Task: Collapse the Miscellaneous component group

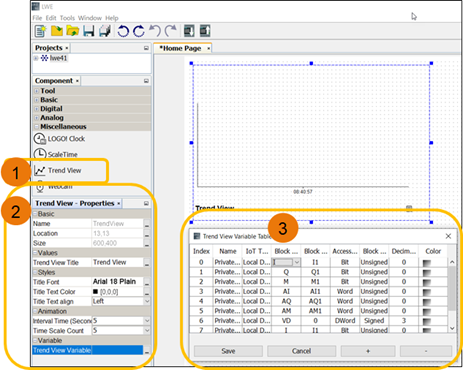Action: (36, 127)
